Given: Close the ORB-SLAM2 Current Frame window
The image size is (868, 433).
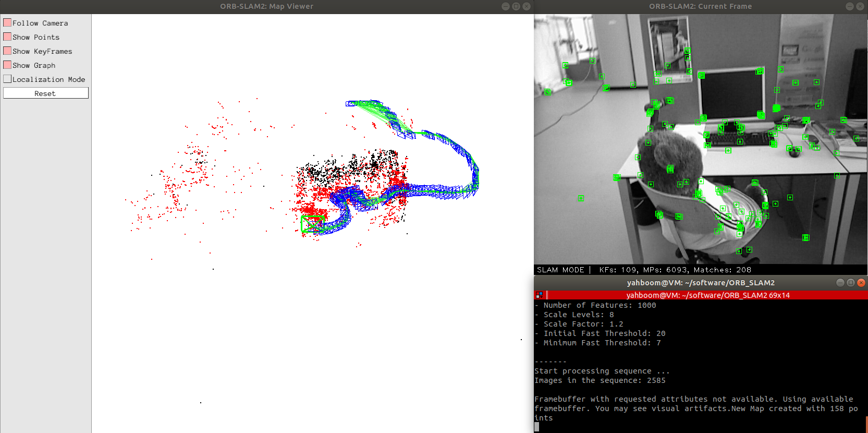Looking at the screenshot, I should point(860,6).
